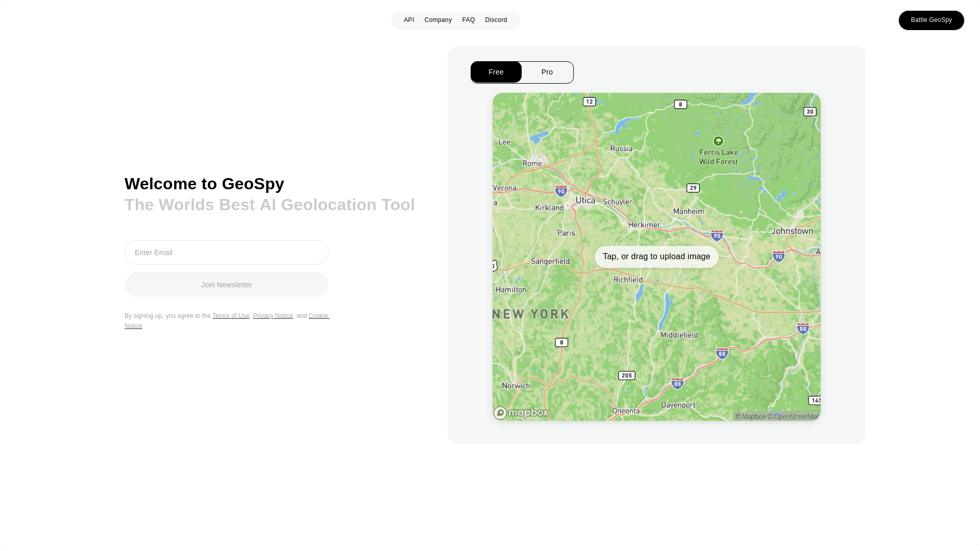
Task: Click the Oneonta label on map
Action: coord(626,411)
